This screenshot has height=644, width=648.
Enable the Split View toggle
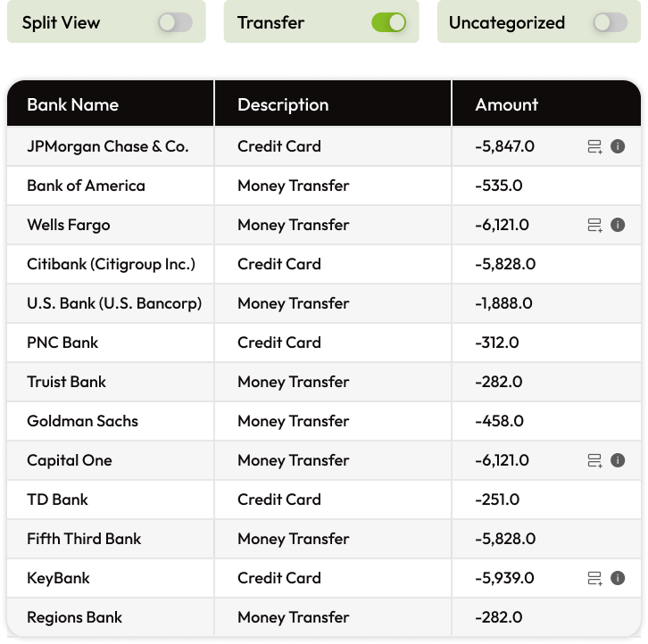(x=176, y=22)
